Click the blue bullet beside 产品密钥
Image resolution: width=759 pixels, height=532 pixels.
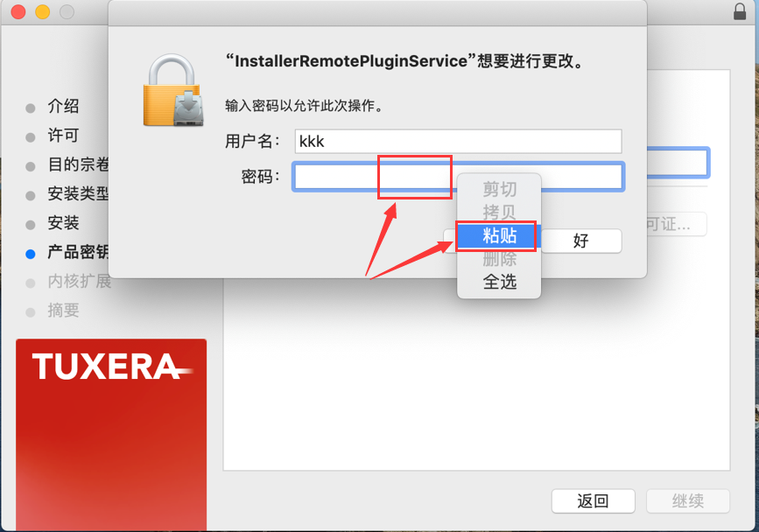[x=31, y=254]
